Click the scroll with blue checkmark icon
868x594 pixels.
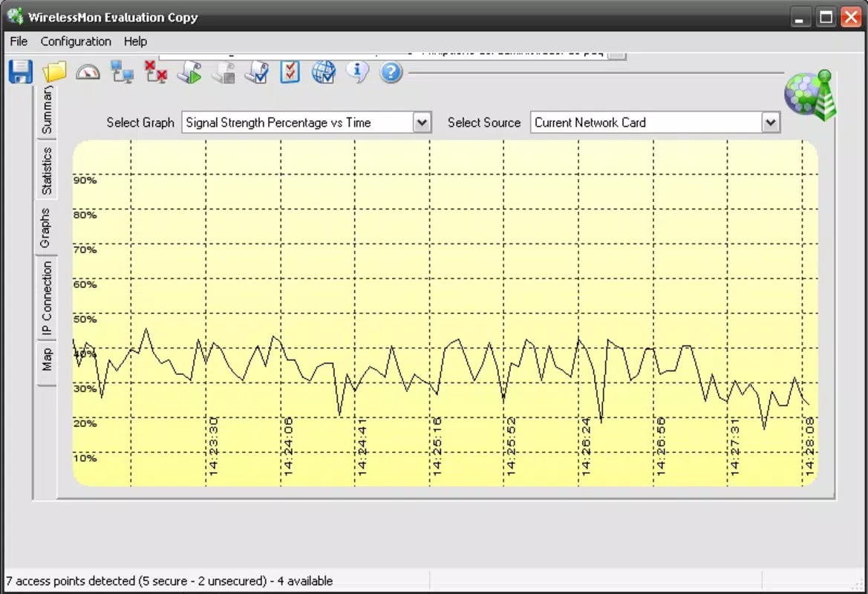point(256,72)
